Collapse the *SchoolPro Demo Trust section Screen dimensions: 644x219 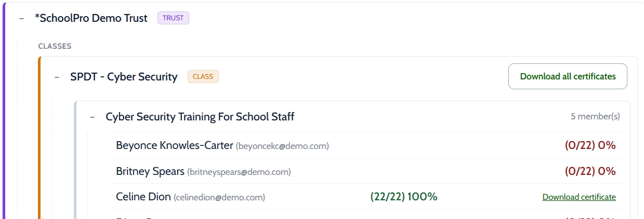tap(21, 18)
